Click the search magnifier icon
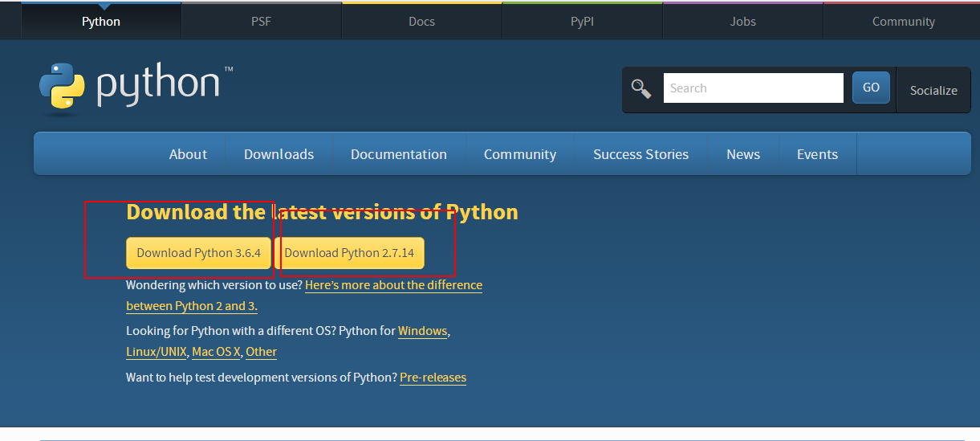The height and width of the screenshot is (441, 980). (x=641, y=88)
